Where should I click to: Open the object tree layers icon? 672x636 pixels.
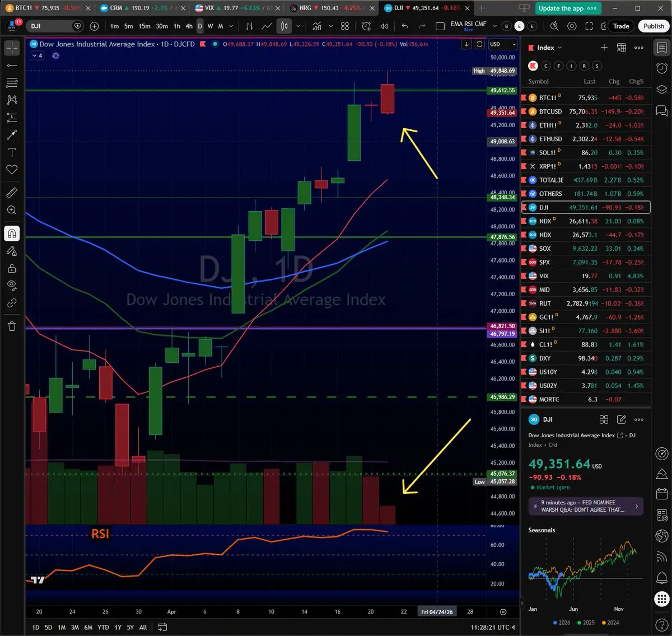[661, 90]
